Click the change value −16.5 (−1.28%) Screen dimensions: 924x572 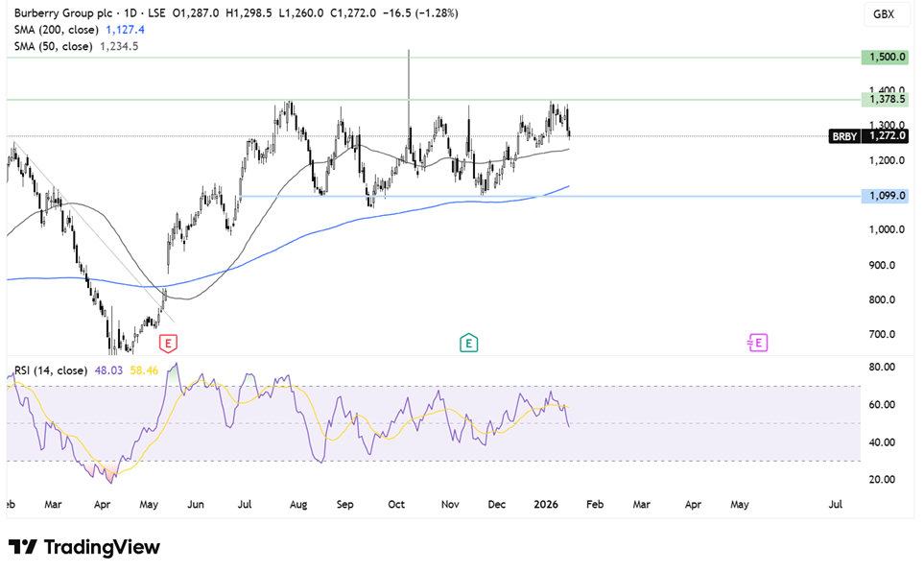coord(420,13)
